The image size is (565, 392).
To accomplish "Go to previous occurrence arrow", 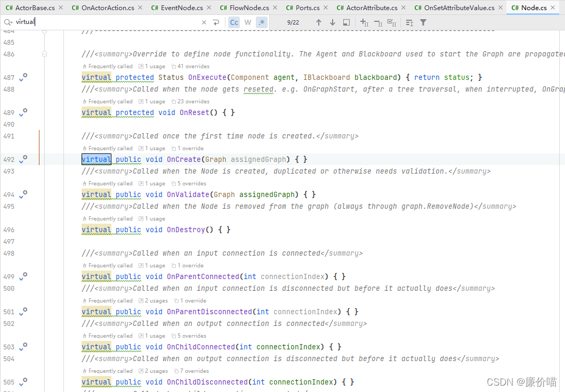I will tap(319, 22).
